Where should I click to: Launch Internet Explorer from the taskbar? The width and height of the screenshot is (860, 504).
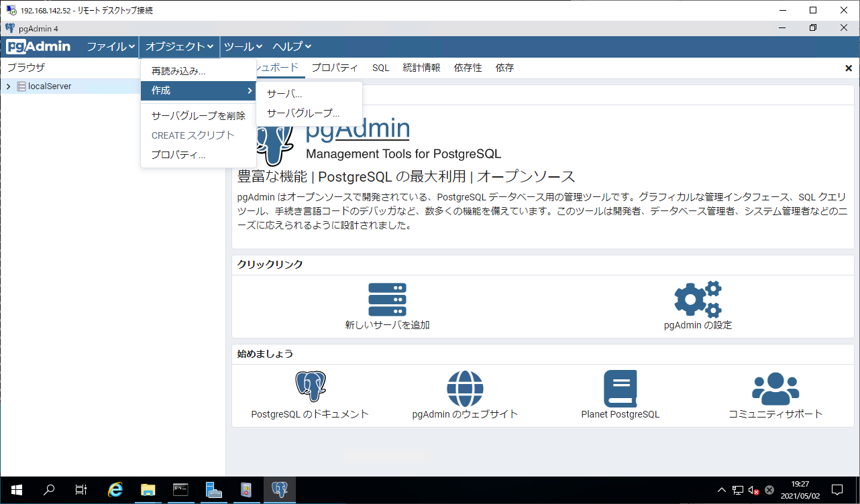[x=115, y=489]
